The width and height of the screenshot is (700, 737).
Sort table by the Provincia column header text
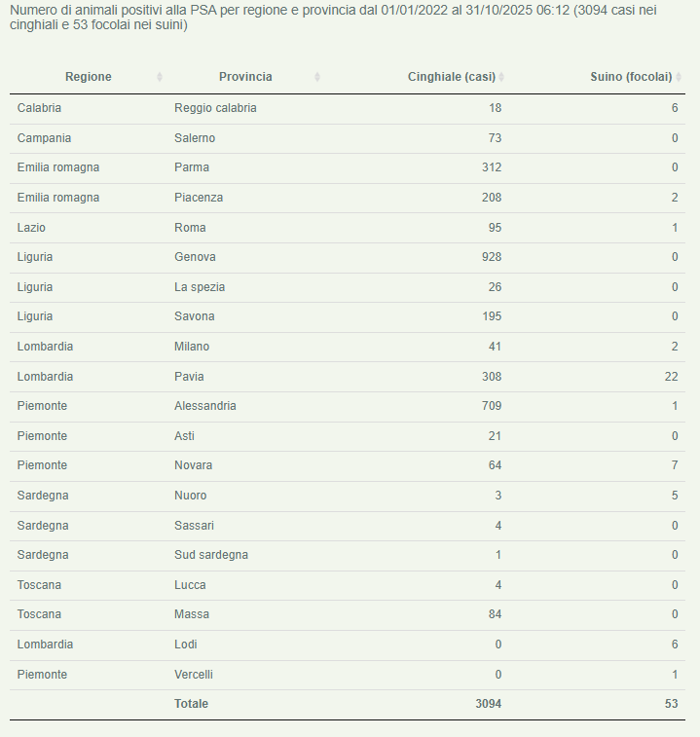pos(245,77)
